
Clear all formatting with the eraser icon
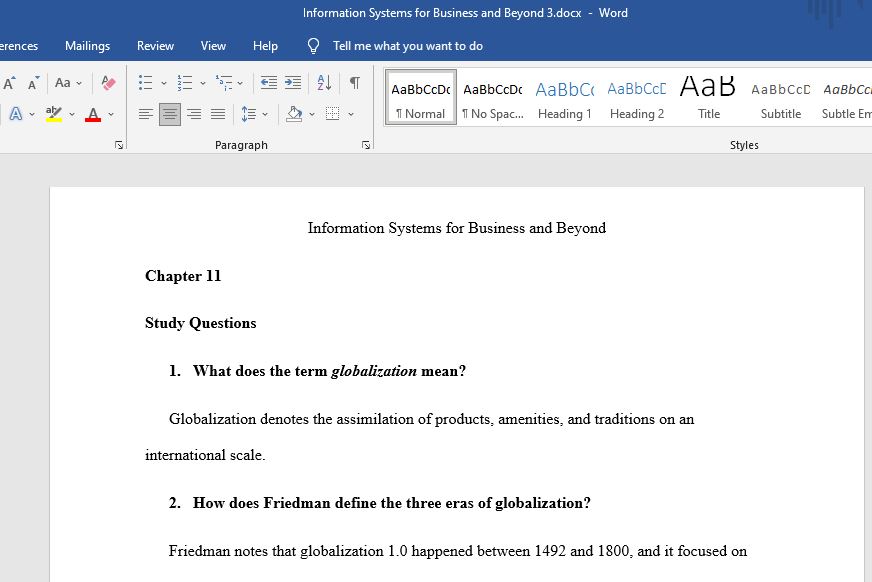108,83
